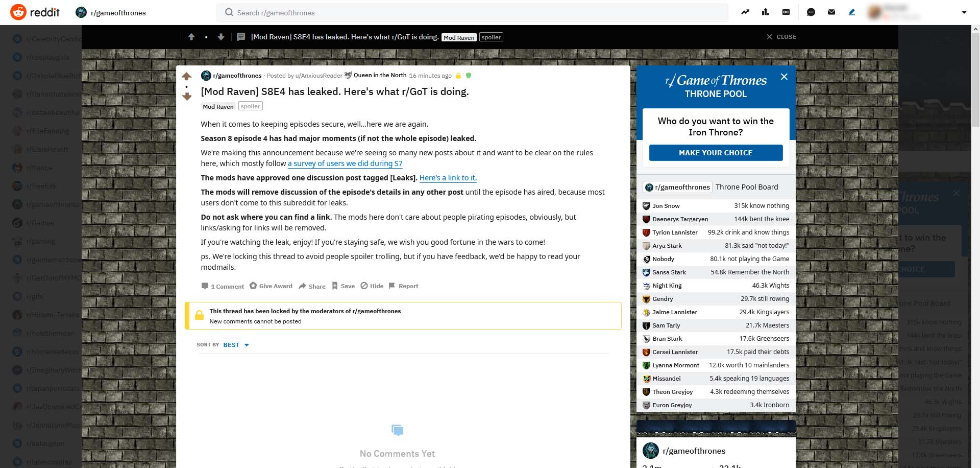Expand the user account dropdown arrow
980x468 pixels.
[x=964, y=12]
